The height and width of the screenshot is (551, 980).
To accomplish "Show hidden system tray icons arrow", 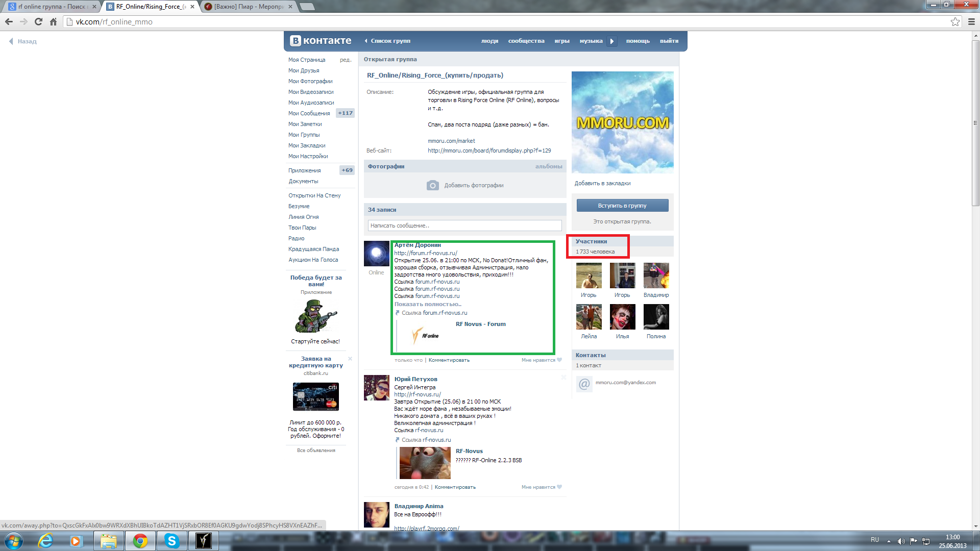I will point(889,540).
